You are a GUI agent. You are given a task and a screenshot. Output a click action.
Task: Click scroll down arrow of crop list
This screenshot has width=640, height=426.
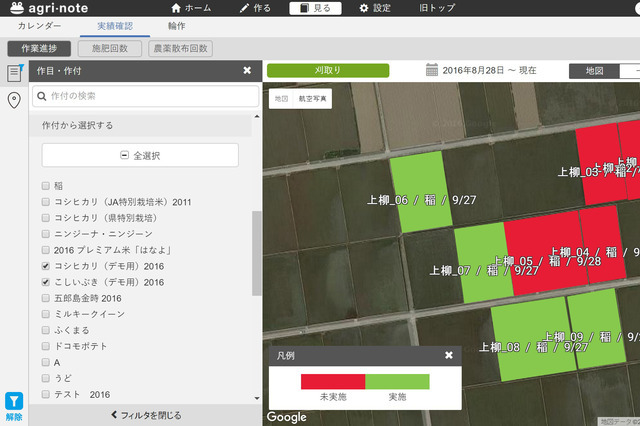click(257, 398)
